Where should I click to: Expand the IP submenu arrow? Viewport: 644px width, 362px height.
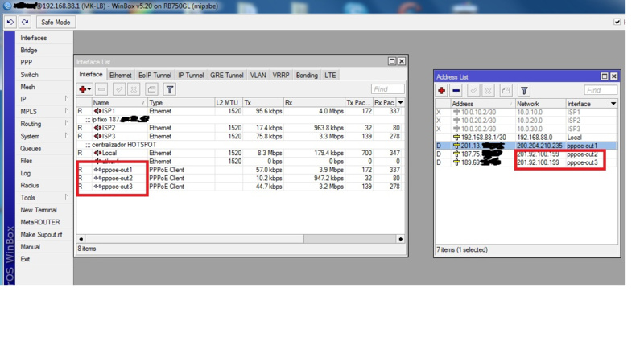66,99
